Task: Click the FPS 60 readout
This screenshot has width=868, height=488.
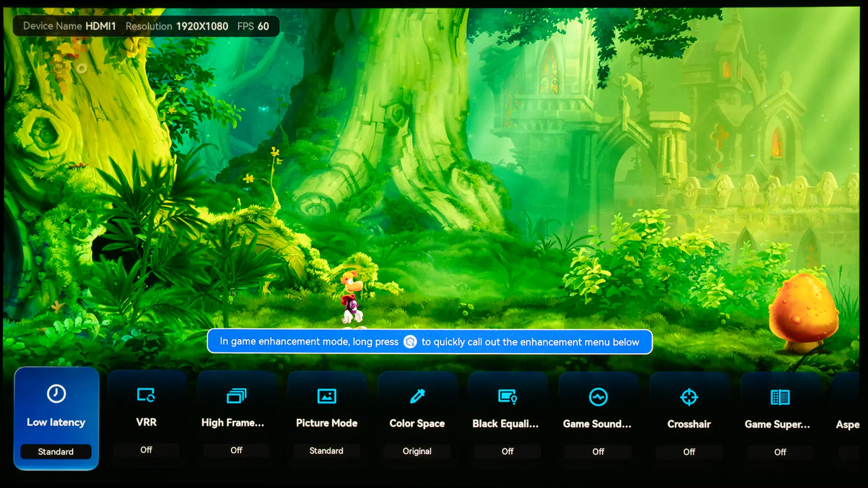Action: (x=253, y=26)
